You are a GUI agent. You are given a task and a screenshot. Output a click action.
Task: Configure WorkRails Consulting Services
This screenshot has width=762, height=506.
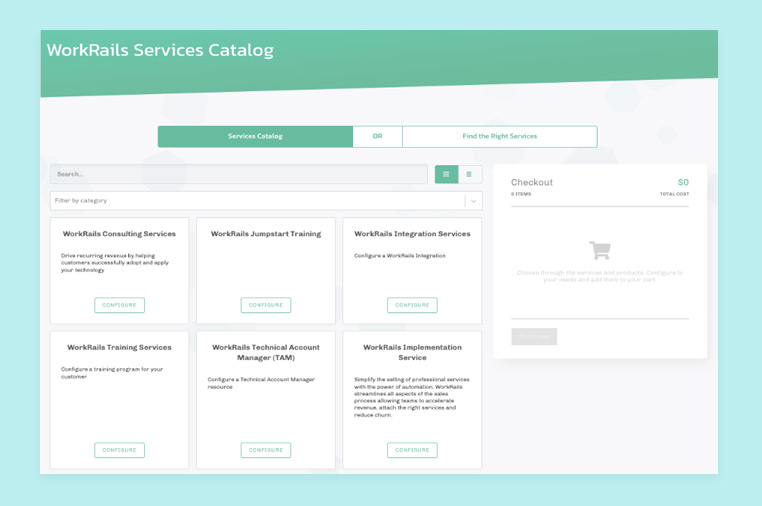pyautogui.click(x=120, y=305)
